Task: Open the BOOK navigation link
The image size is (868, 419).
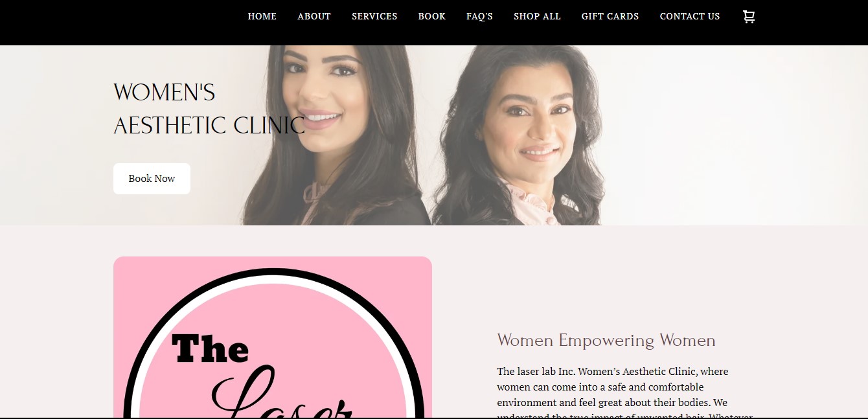Action: point(431,16)
